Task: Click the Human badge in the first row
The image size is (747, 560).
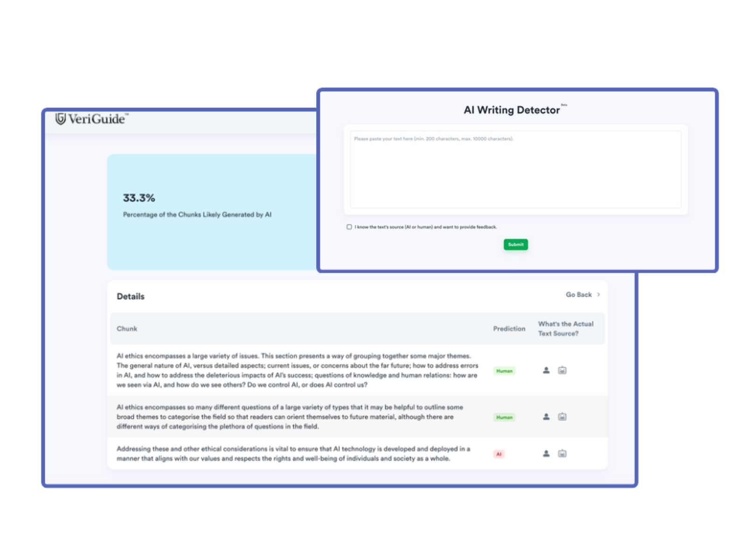Action: [504, 371]
